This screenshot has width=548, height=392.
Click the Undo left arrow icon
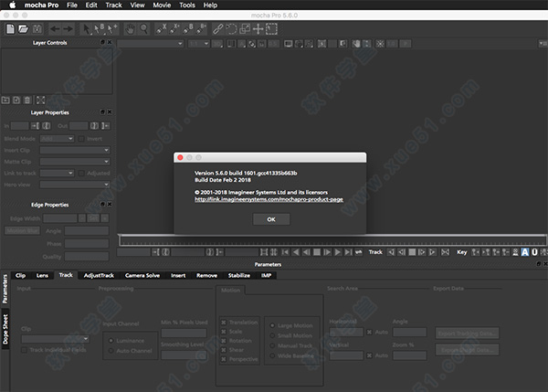point(55,29)
